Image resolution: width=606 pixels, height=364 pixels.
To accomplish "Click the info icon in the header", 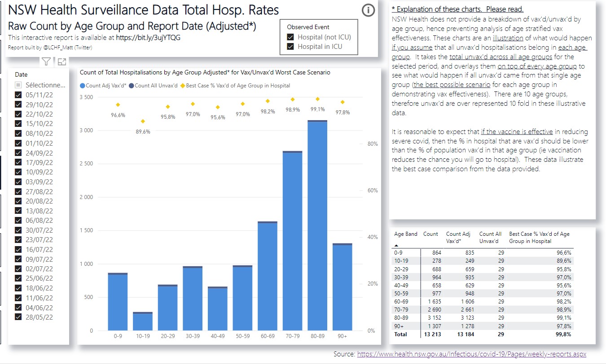I will (368, 11).
